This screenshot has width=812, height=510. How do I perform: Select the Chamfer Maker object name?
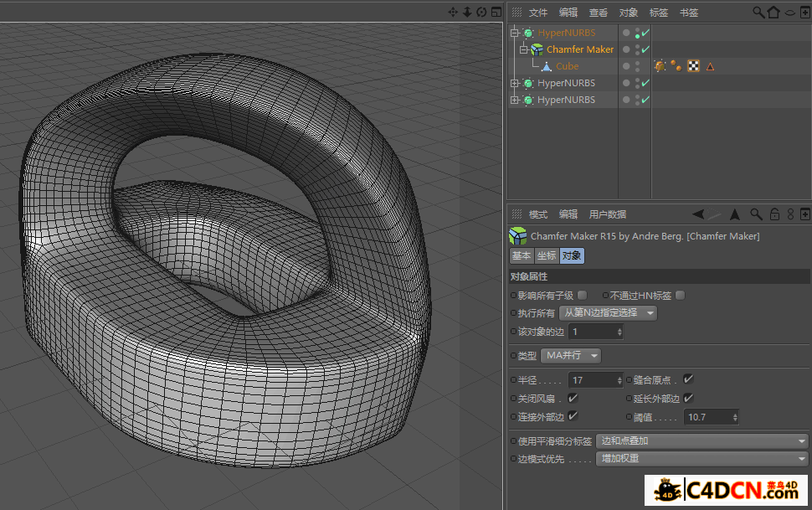(x=580, y=49)
